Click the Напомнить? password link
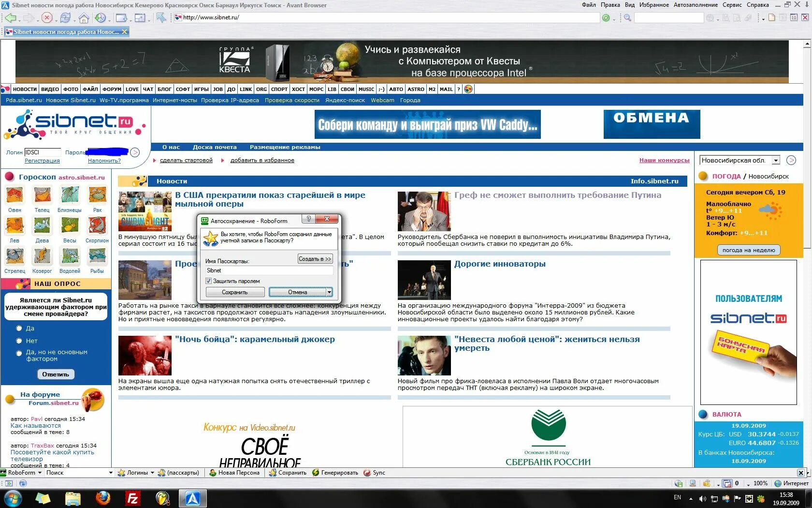 [104, 161]
